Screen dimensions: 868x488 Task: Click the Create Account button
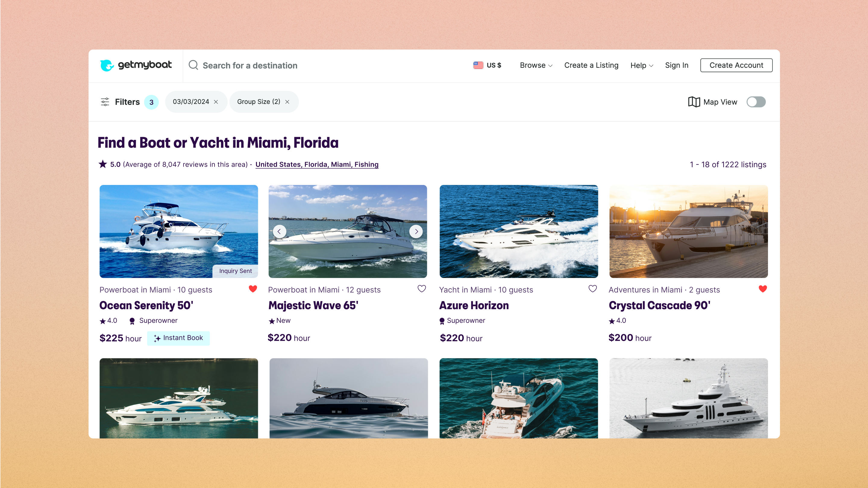pyautogui.click(x=736, y=65)
